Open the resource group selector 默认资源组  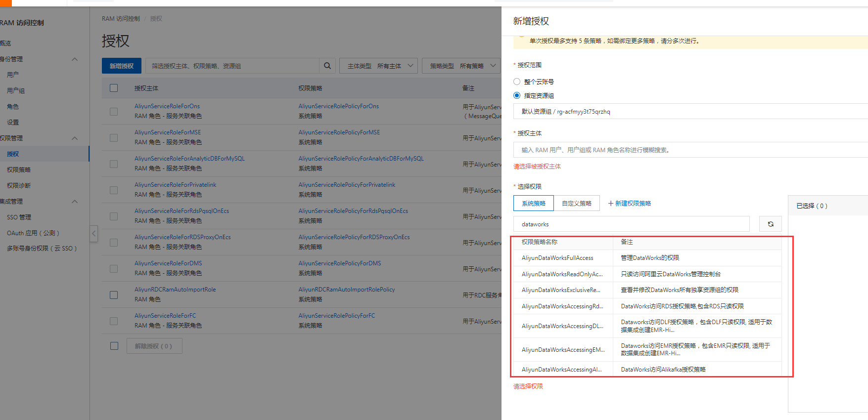tap(690, 112)
